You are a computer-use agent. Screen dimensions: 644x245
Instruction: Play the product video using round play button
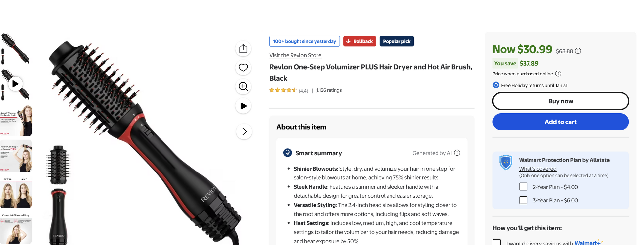tap(243, 106)
